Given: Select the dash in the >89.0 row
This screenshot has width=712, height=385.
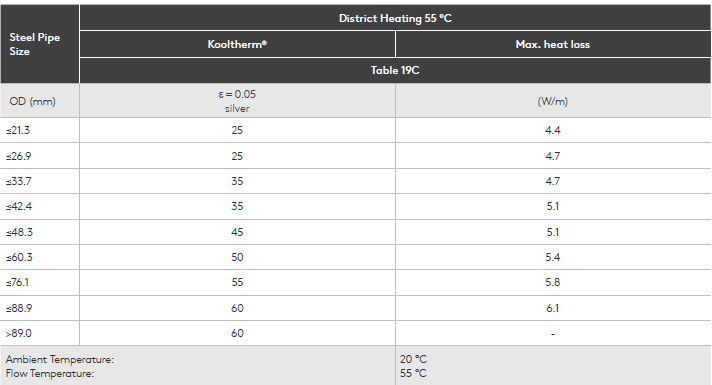Looking at the screenshot, I should tap(553, 334).
